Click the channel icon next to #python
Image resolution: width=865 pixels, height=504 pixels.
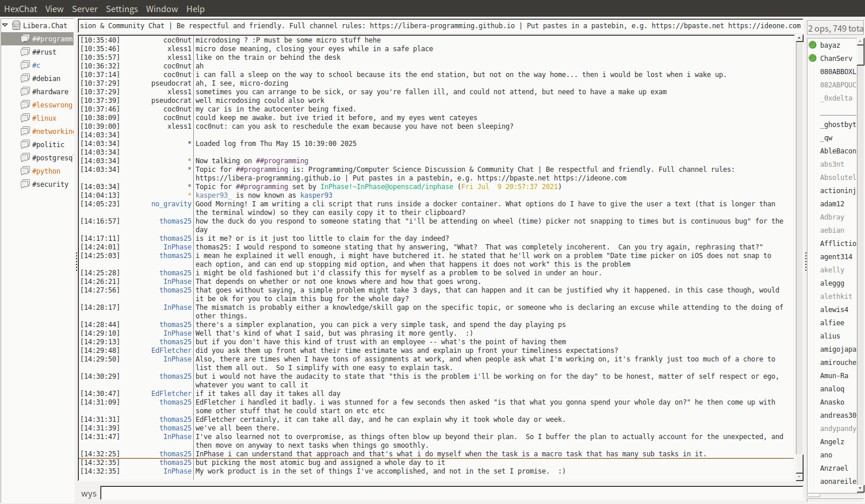pos(25,171)
